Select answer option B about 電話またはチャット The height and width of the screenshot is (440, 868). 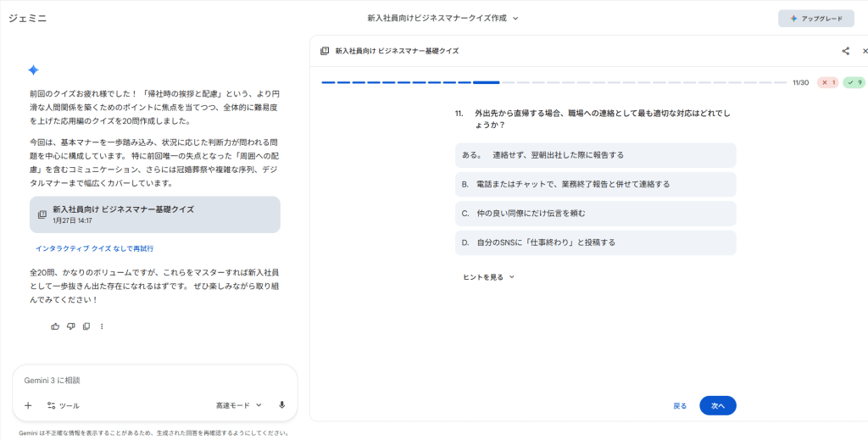click(595, 184)
